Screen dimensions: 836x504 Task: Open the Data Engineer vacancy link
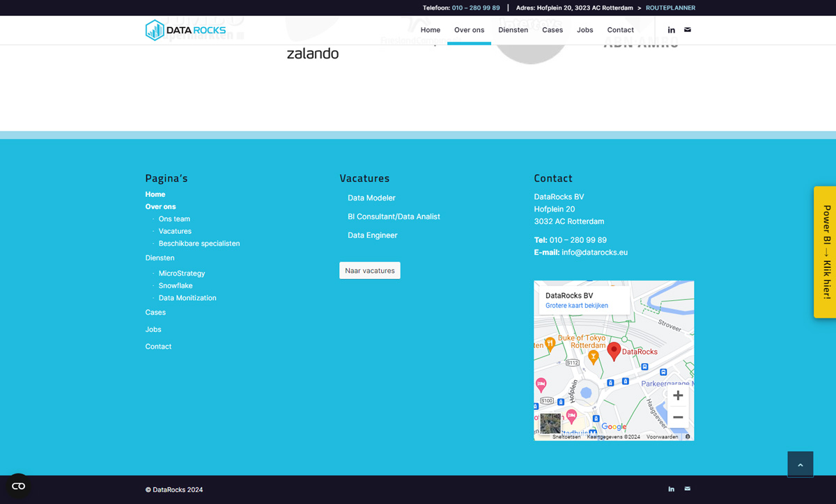(x=372, y=235)
